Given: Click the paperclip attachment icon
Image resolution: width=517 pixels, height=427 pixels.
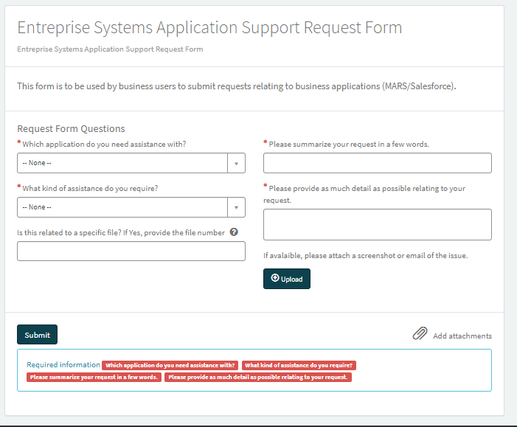Looking at the screenshot, I should coord(420,333).
